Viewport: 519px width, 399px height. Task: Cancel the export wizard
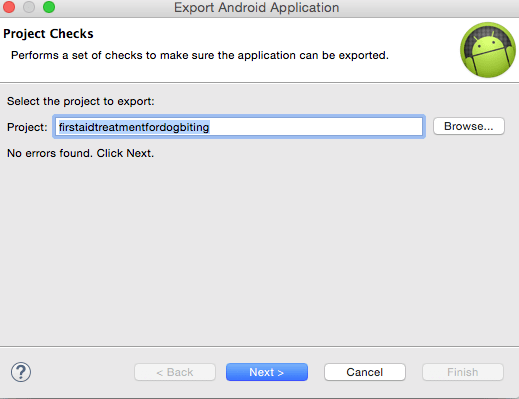tap(365, 372)
